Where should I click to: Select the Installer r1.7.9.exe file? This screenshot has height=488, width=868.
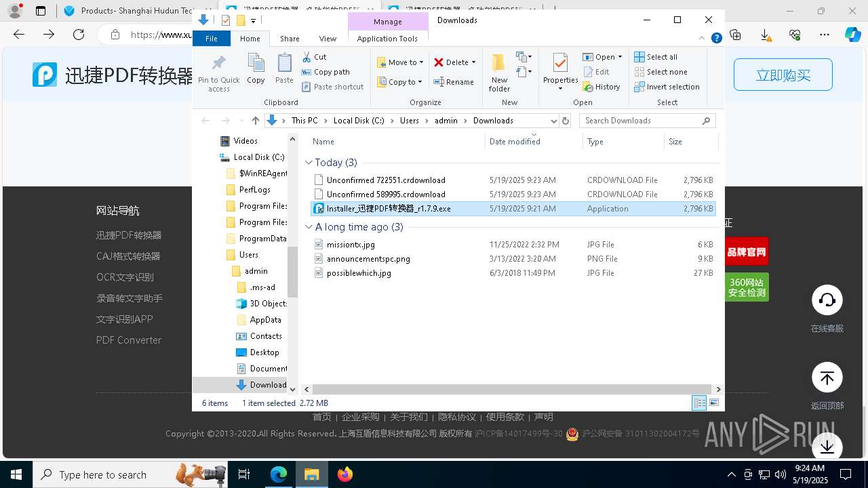pyautogui.click(x=513, y=209)
